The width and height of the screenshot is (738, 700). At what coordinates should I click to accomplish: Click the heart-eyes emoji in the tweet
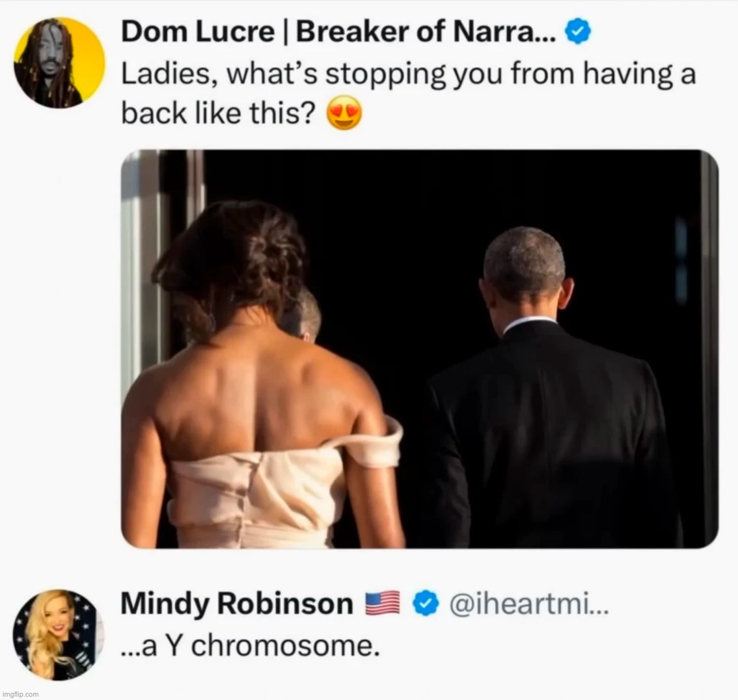pos(343,115)
